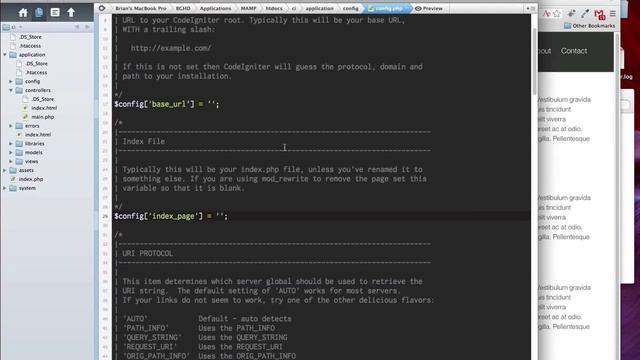Select the controllers folder icon
The height and width of the screenshot is (360, 640).
[19, 90]
